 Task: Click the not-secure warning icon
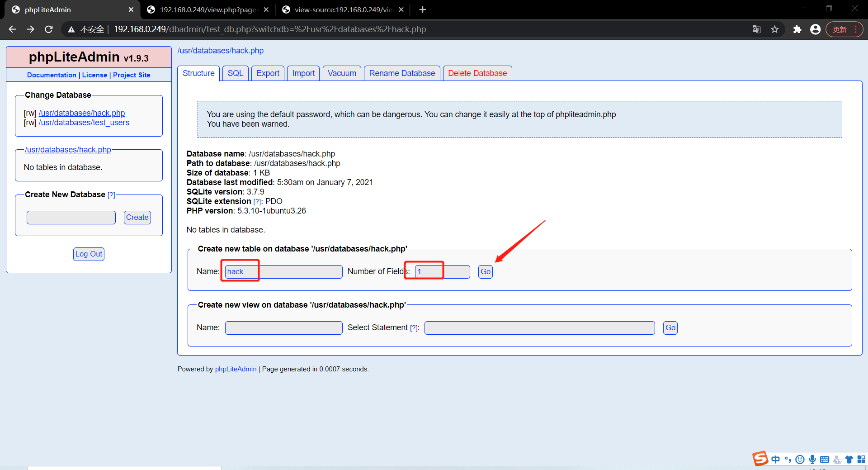pyautogui.click(x=71, y=29)
